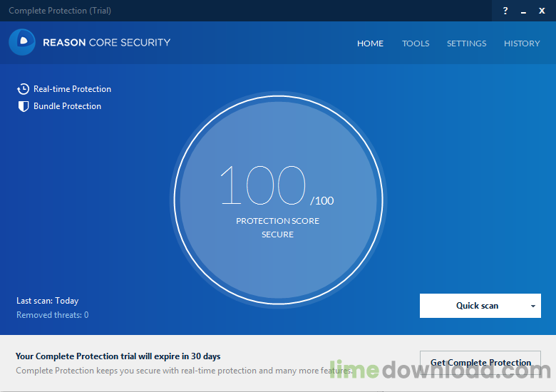View the HISTORY tab
556x392 pixels.
522,43
